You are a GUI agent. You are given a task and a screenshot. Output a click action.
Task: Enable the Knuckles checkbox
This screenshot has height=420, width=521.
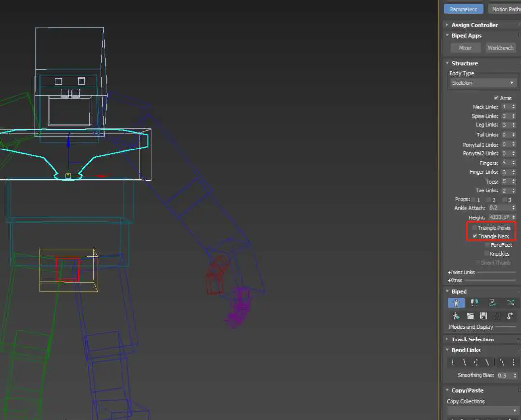click(x=486, y=253)
